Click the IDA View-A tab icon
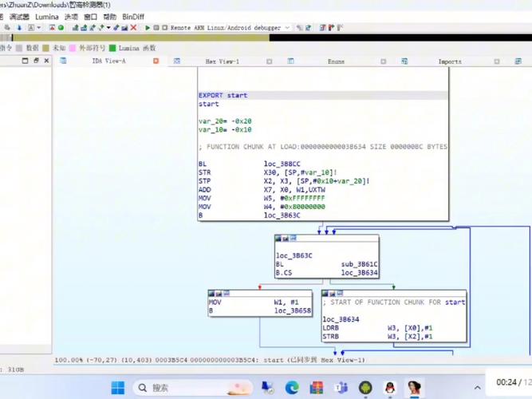 pos(64,61)
